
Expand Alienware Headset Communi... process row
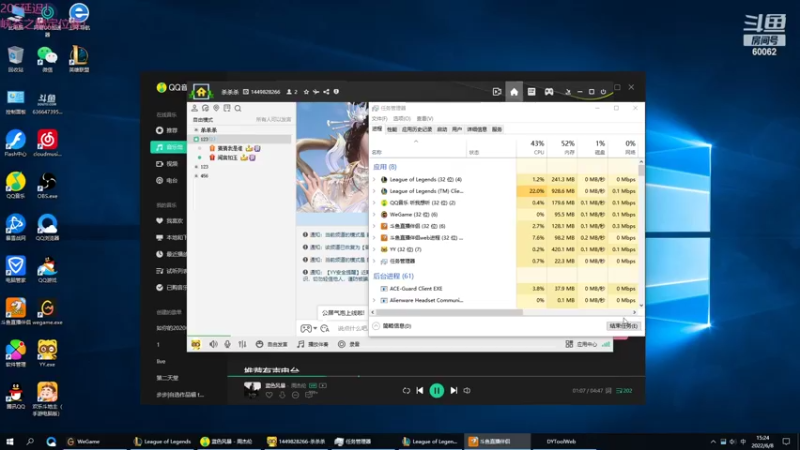(x=374, y=301)
